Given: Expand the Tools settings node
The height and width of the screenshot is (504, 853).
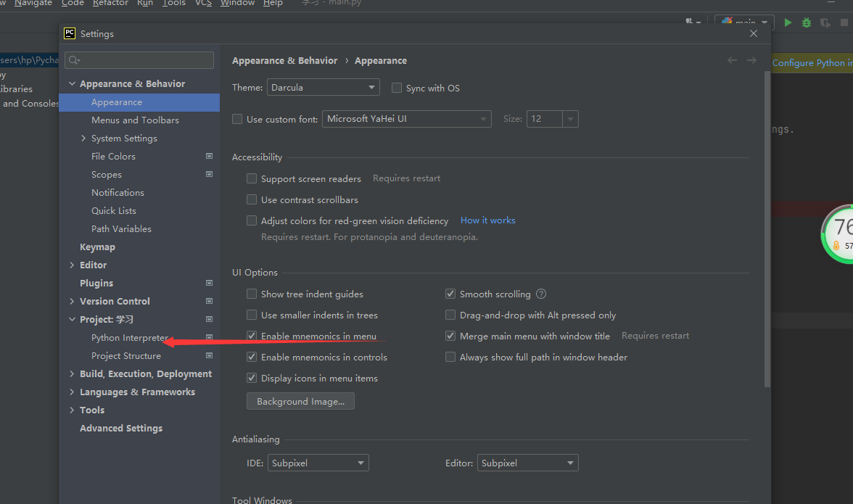Looking at the screenshot, I should [x=72, y=410].
